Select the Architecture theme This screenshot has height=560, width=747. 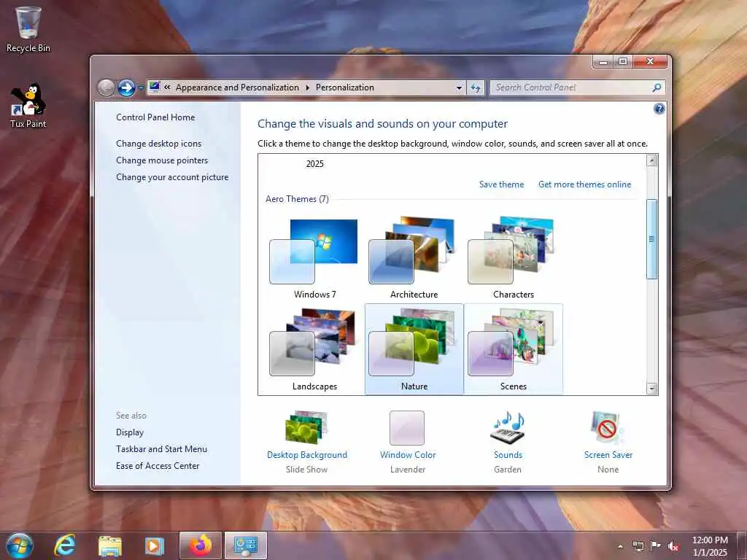pyautogui.click(x=414, y=258)
